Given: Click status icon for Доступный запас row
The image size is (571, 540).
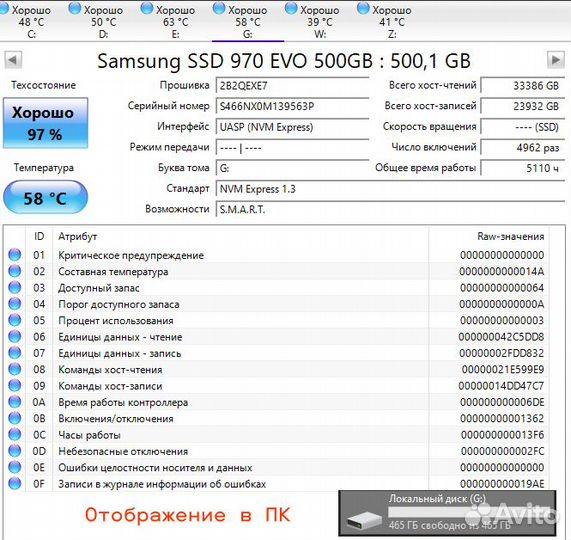Looking at the screenshot, I should (x=15, y=287).
